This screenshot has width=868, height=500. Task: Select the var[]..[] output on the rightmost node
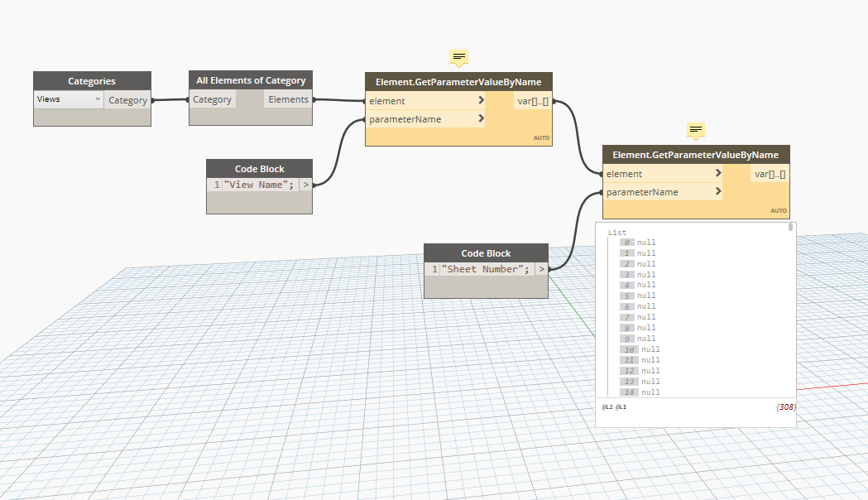tap(768, 173)
